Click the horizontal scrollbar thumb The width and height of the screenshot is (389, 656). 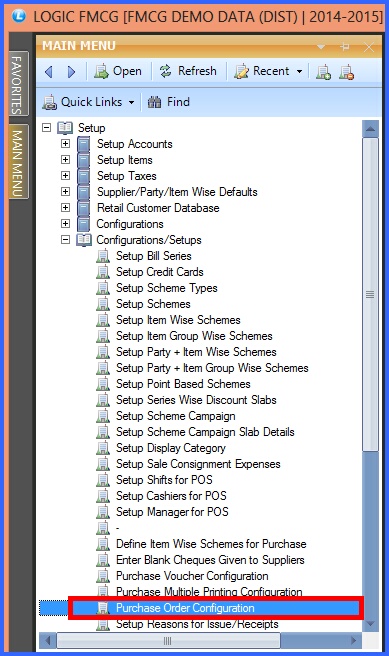pos(168,640)
